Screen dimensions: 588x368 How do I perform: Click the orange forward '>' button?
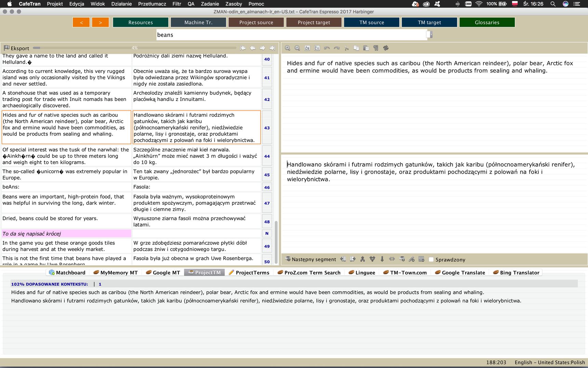pyautogui.click(x=101, y=22)
